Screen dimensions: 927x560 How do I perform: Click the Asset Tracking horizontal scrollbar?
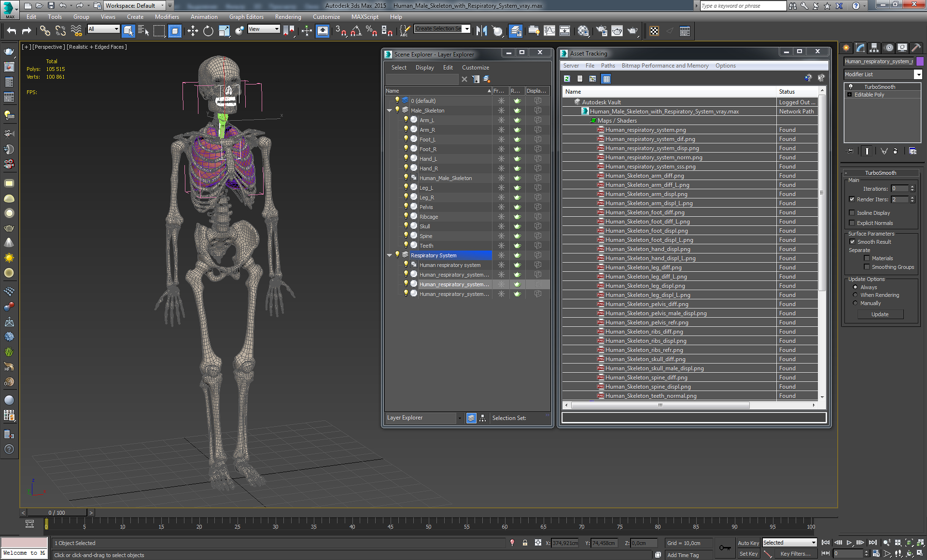[x=660, y=406]
